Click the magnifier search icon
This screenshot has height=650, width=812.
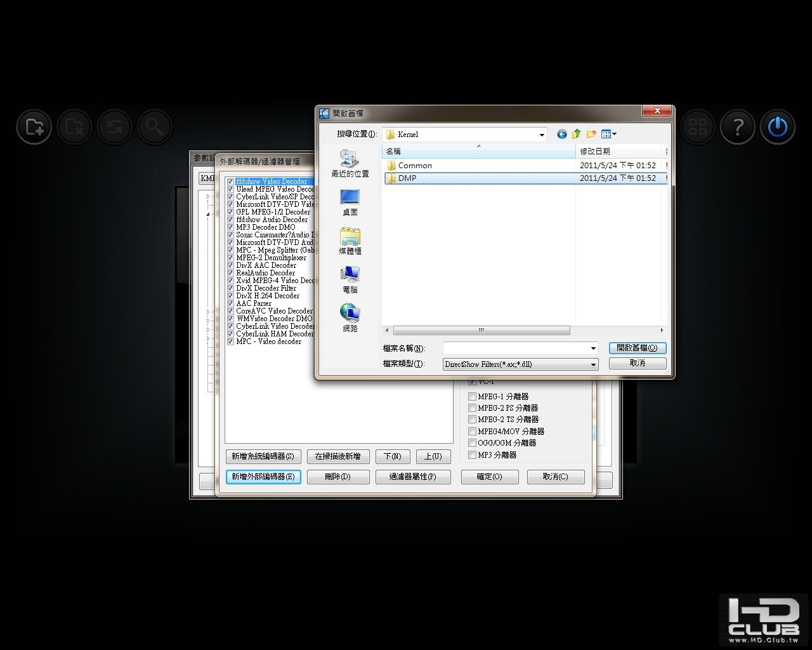click(x=155, y=127)
